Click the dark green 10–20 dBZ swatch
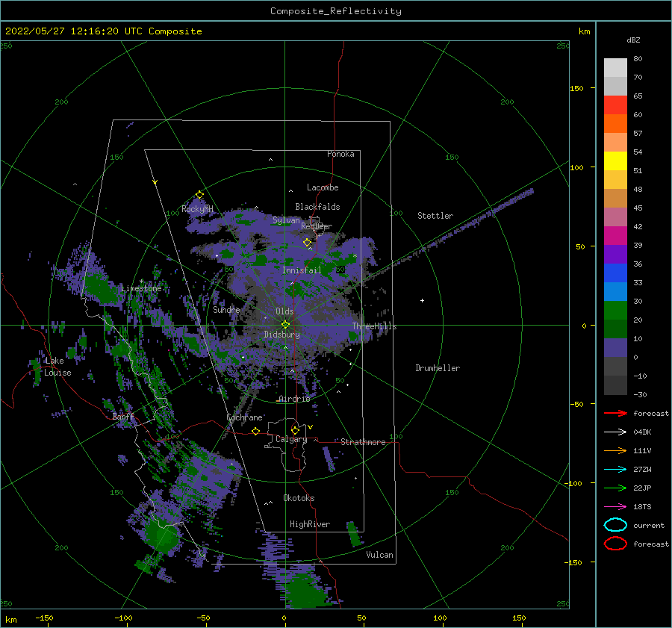 [615, 329]
